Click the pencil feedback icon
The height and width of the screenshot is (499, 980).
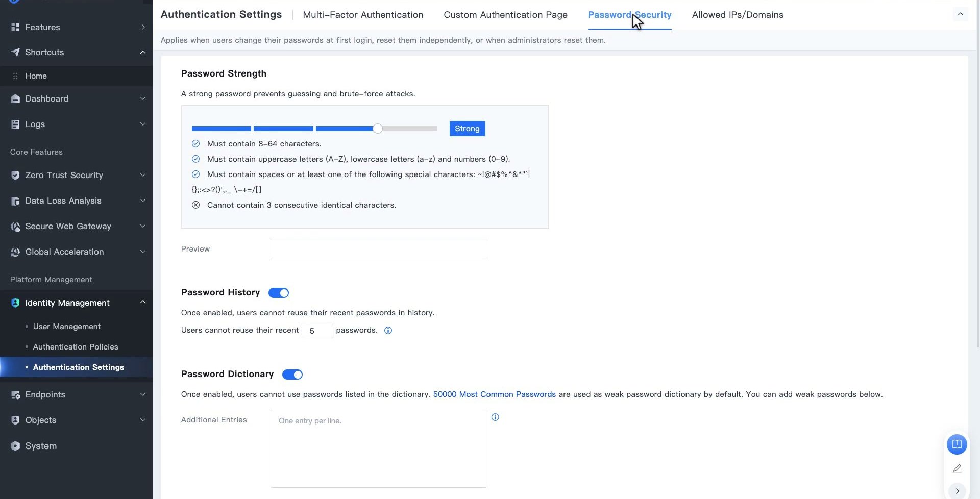[x=957, y=468]
